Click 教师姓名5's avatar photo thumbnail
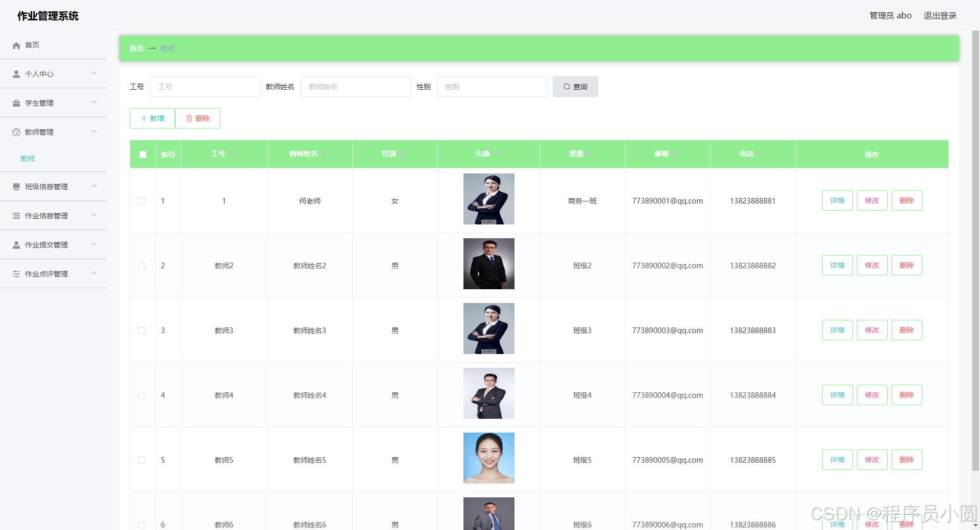The height and width of the screenshot is (530, 980). 489,458
